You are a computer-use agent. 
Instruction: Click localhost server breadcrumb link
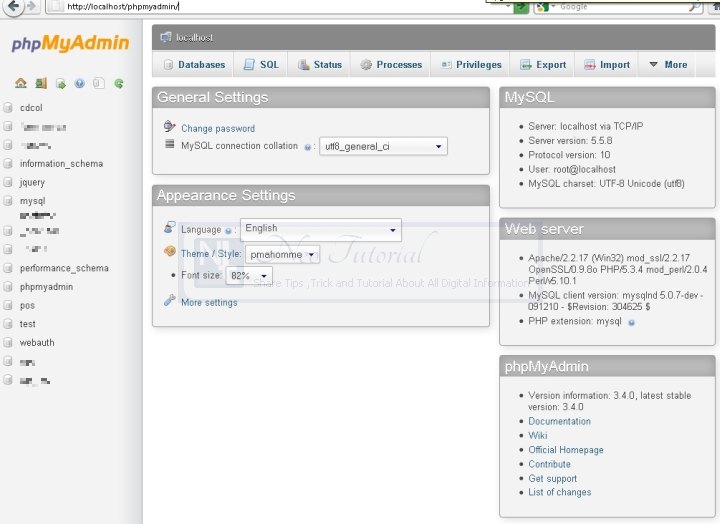click(x=194, y=38)
